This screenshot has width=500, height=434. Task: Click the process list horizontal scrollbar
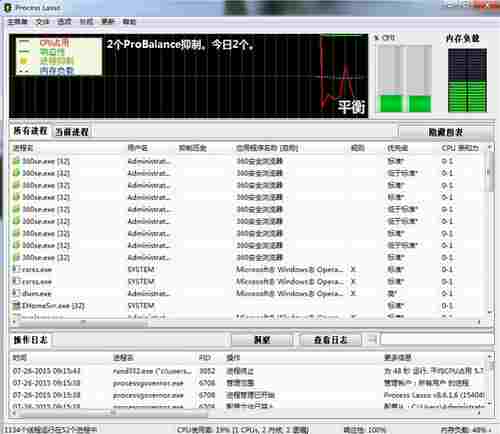coord(246,322)
